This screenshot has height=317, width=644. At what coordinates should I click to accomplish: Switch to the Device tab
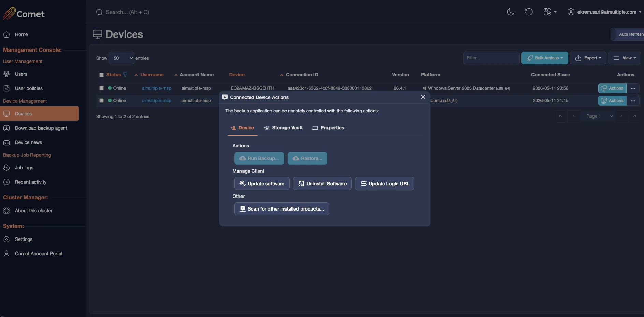tap(242, 128)
